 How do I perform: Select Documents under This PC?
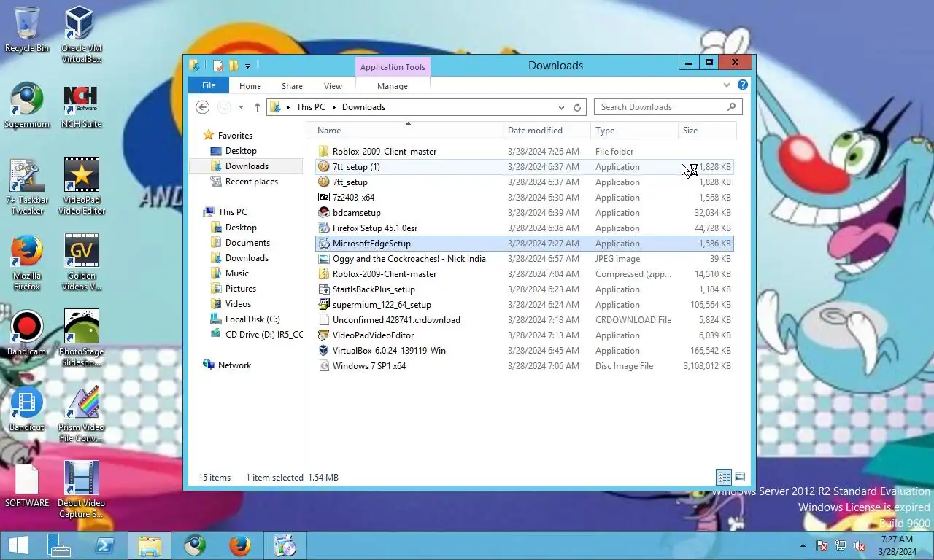click(247, 243)
